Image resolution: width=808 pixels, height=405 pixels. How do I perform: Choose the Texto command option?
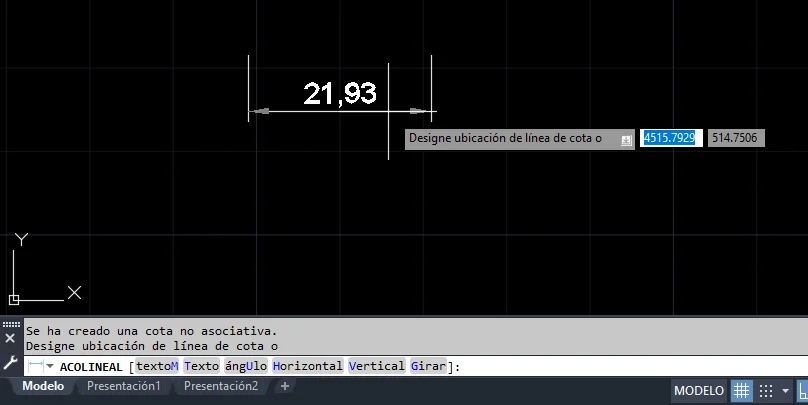pos(201,366)
